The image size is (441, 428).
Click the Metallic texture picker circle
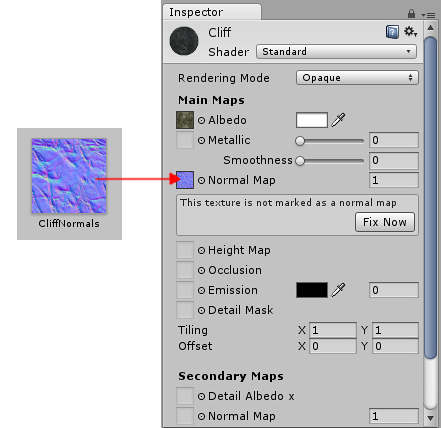201,140
